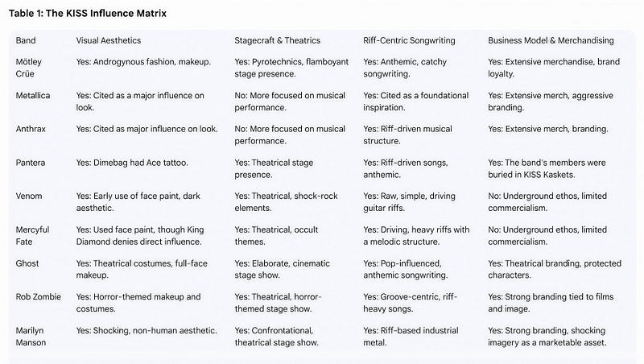The height and width of the screenshot is (364, 644).
Task: Click the 'Venom' band name cell
Action: 29,196
